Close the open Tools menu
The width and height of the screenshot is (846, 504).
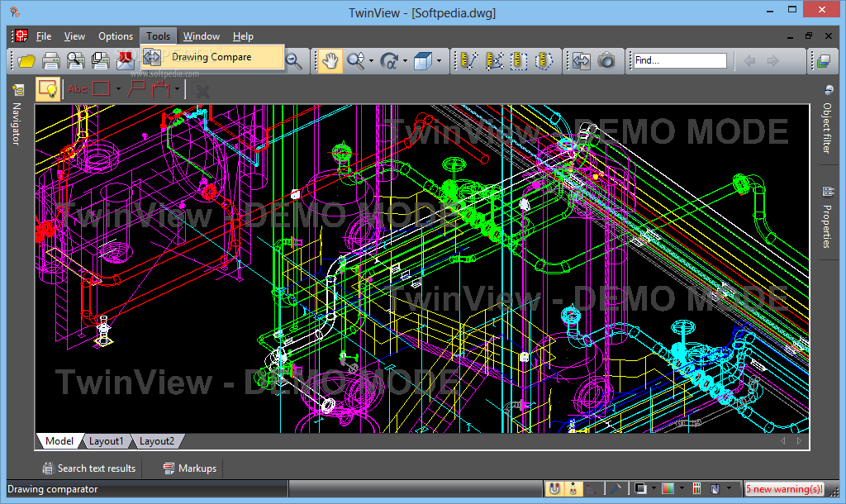(x=158, y=36)
